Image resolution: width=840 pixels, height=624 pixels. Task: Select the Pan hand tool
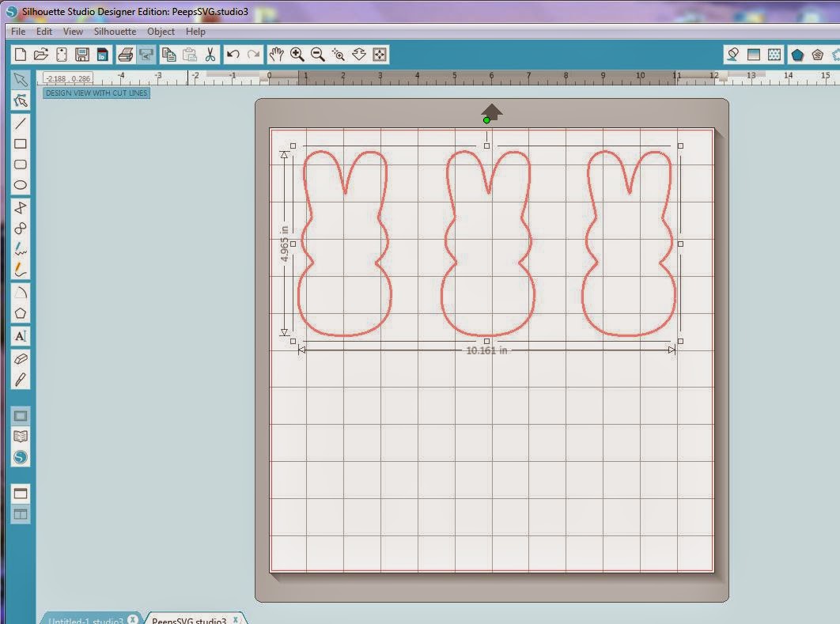[x=276, y=54]
